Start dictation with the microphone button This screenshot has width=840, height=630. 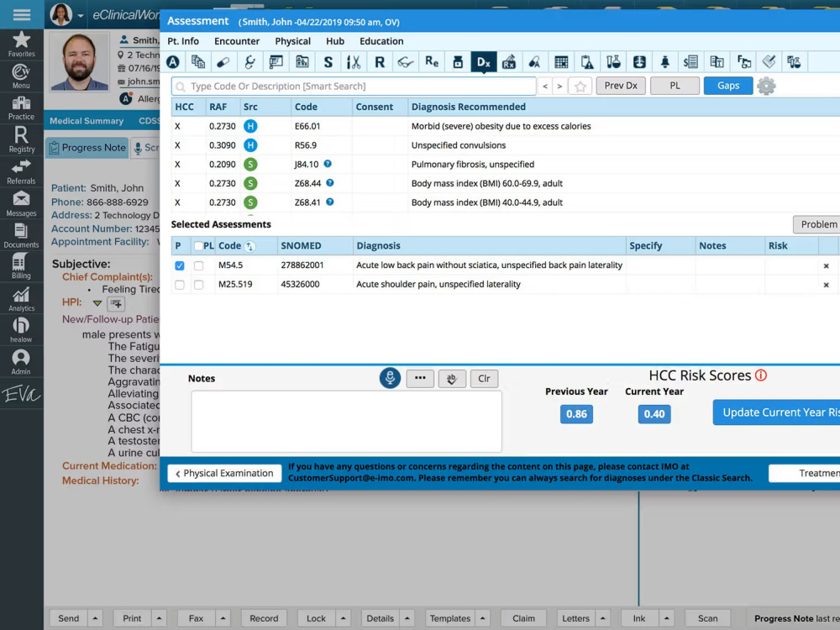(390, 378)
